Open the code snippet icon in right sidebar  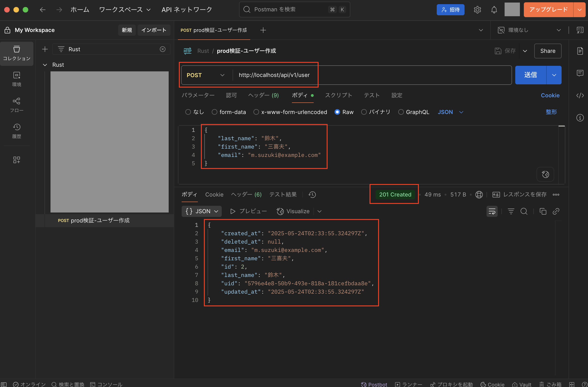click(x=580, y=95)
